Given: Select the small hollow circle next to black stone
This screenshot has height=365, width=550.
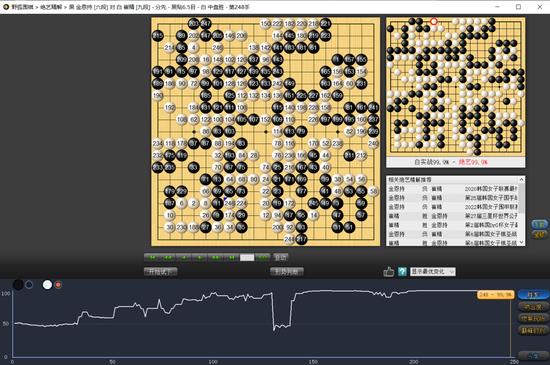Looking at the screenshot, I should point(29,285).
